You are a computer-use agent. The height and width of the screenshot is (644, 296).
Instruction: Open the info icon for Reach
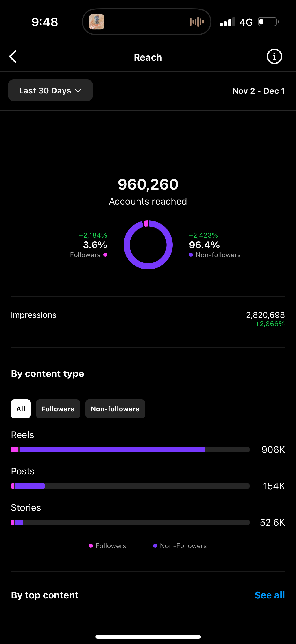pos(274,57)
